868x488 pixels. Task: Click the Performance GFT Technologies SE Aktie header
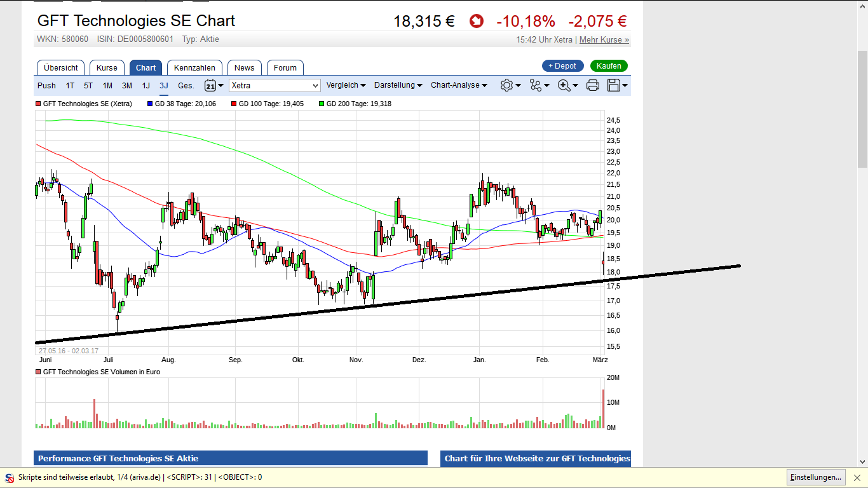(x=231, y=459)
